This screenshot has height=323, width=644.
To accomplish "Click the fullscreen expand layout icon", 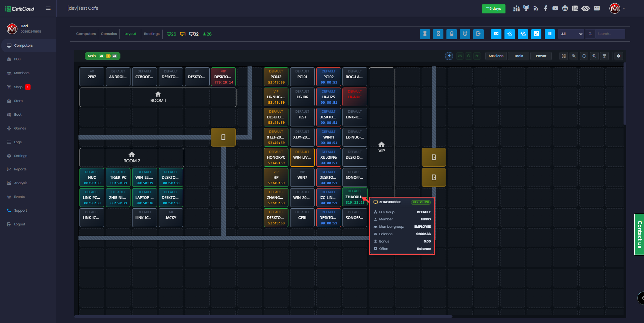I will 563,56.
